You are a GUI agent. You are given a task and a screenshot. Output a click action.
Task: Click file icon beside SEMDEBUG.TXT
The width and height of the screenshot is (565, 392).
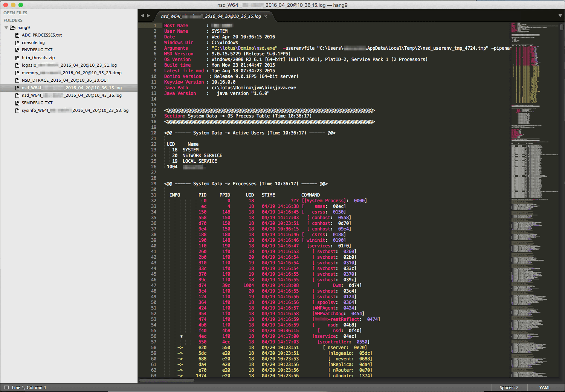point(17,103)
